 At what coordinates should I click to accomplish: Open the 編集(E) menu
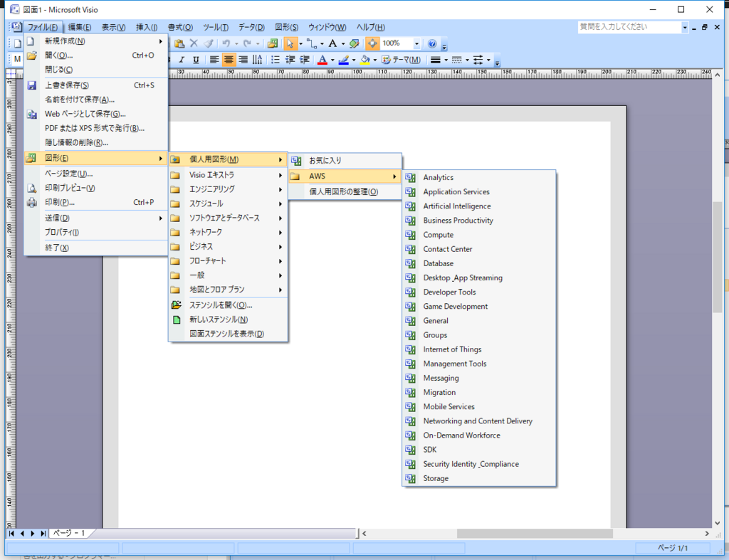point(80,28)
